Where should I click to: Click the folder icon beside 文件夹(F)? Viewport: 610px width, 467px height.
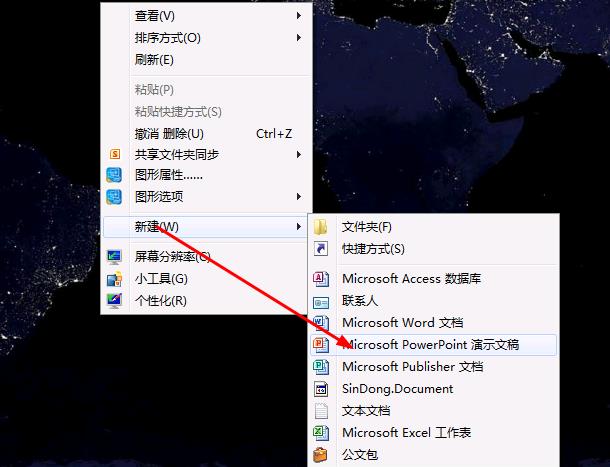(321, 227)
